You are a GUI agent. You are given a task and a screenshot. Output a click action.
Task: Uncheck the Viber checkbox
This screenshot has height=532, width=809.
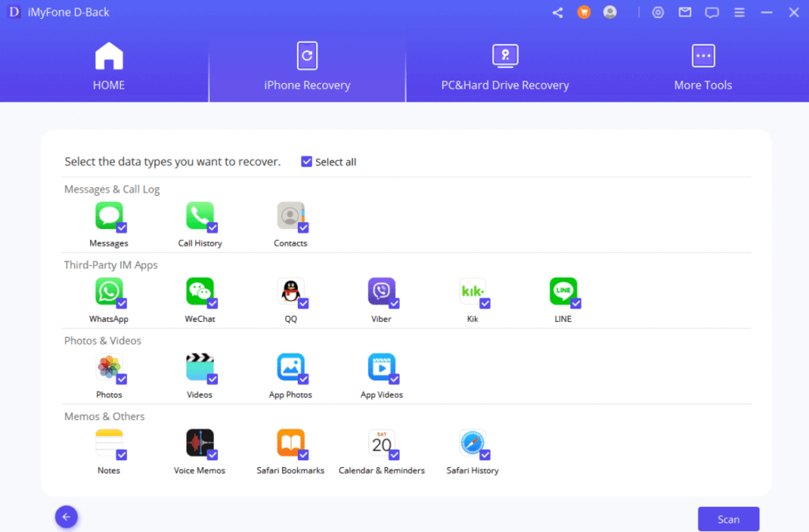[394, 304]
